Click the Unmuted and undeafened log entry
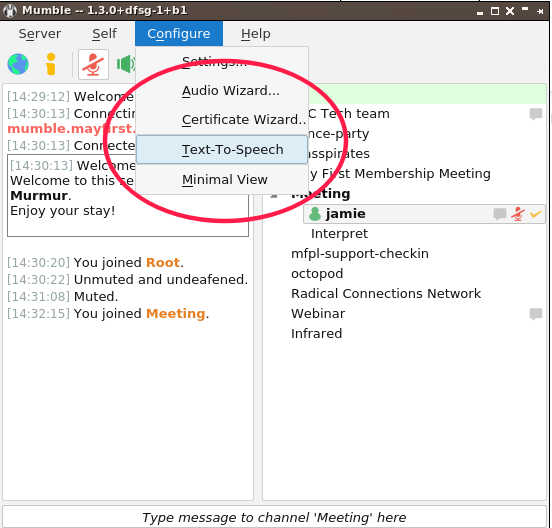This screenshot has width=552, height=528. tap(127, 279)
